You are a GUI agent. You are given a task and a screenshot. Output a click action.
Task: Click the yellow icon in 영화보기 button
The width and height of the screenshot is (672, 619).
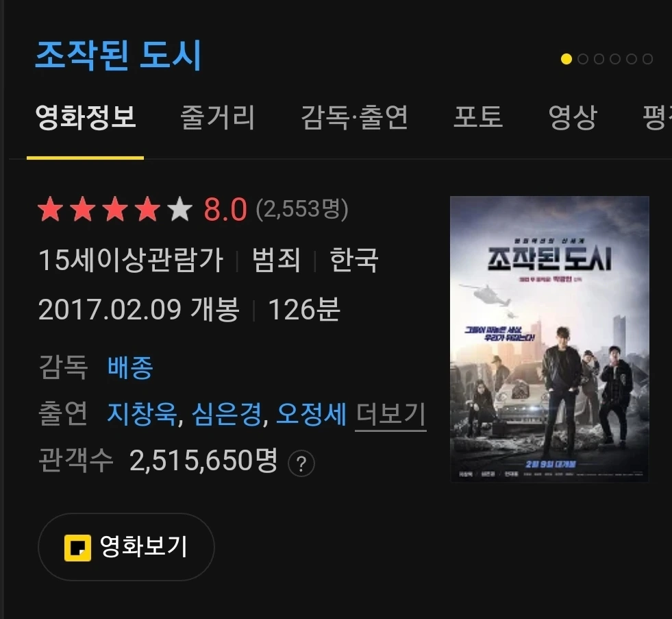[77, 548]
